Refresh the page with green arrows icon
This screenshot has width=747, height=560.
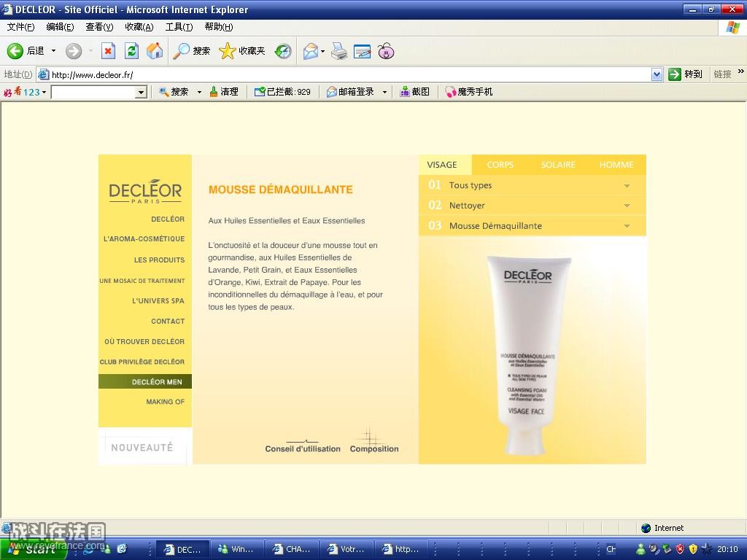click(131, 51)
